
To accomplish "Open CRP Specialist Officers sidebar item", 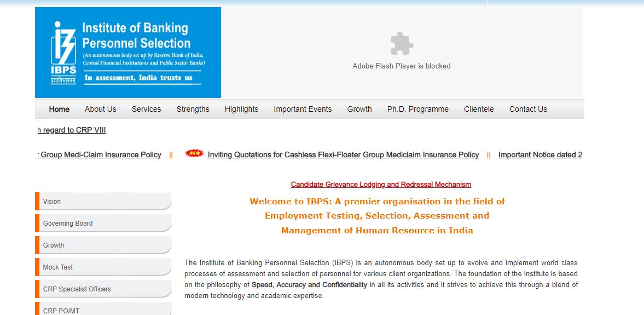I will (x=103, y=289).
